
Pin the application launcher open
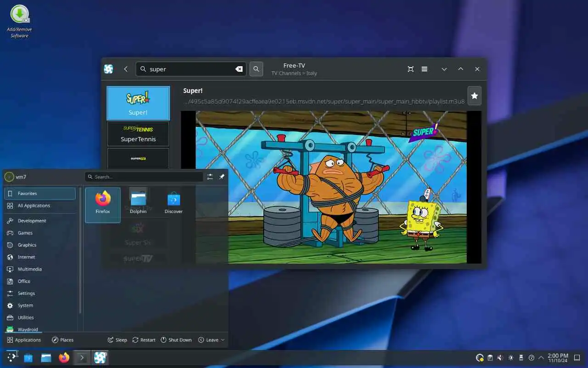221,177
